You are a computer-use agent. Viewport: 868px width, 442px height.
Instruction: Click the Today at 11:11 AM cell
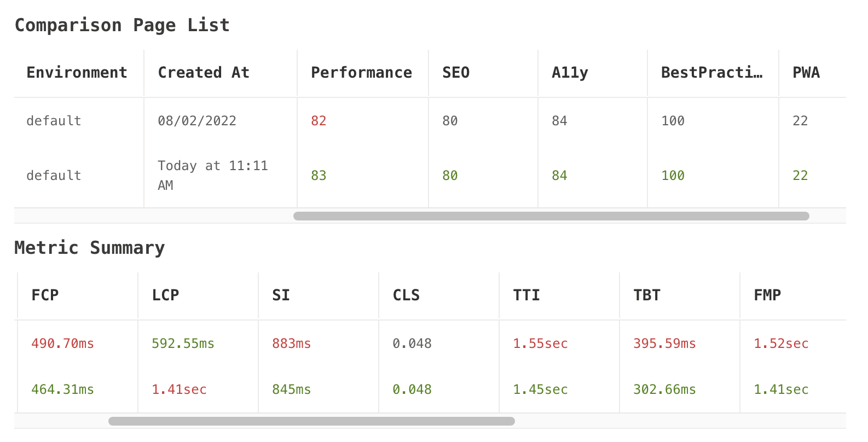coord(213,175)
